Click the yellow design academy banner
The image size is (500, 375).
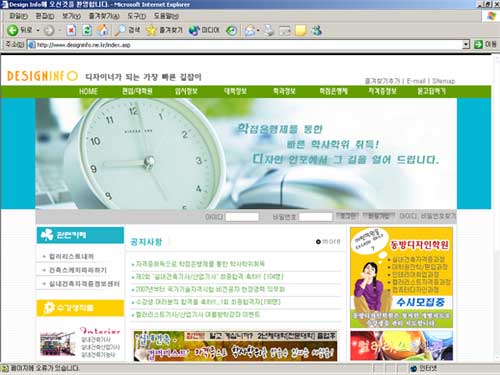[401, 278]
